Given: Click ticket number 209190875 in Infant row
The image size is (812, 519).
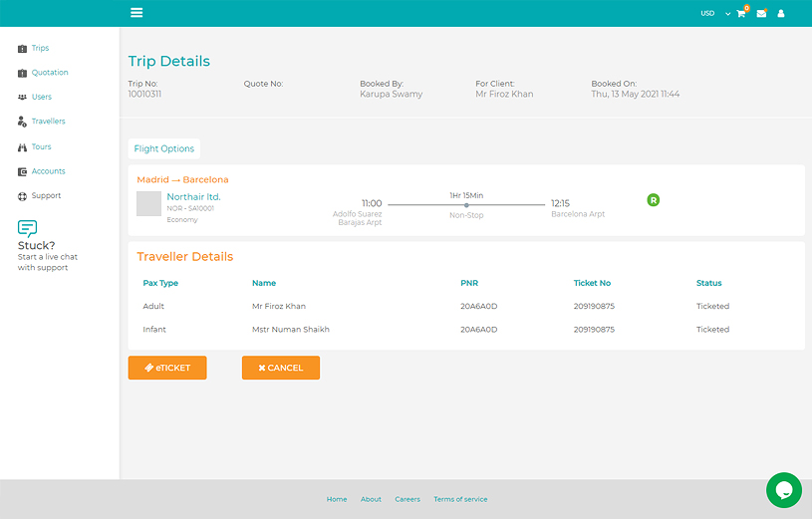Looking at the screenshot, I should [x=594, y=330].
